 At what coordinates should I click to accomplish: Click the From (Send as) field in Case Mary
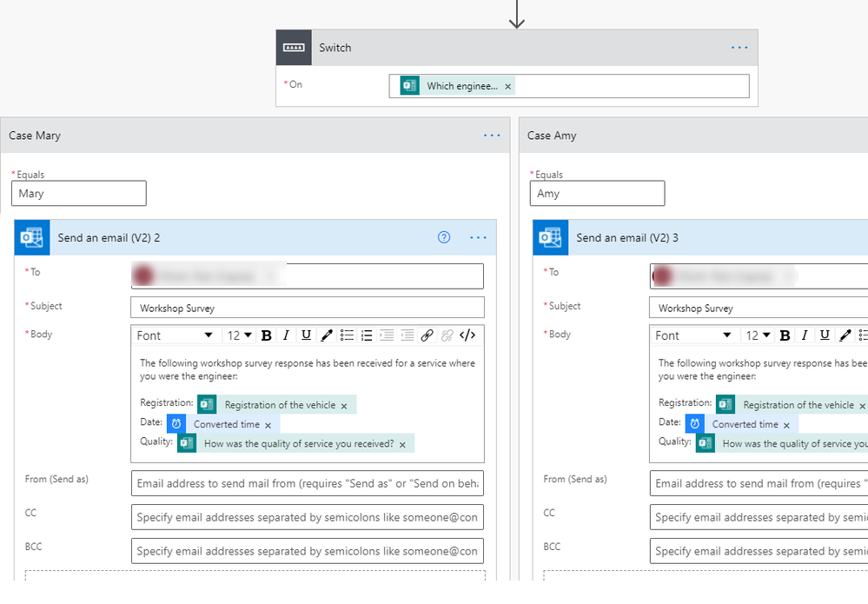click(308, 483)
